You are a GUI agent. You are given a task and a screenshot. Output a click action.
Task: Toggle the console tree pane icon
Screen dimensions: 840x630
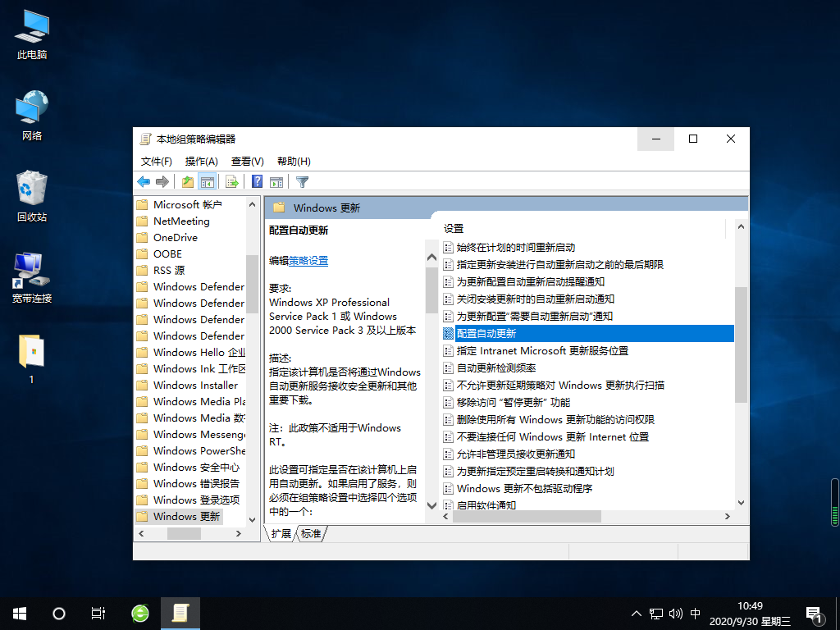207,181
